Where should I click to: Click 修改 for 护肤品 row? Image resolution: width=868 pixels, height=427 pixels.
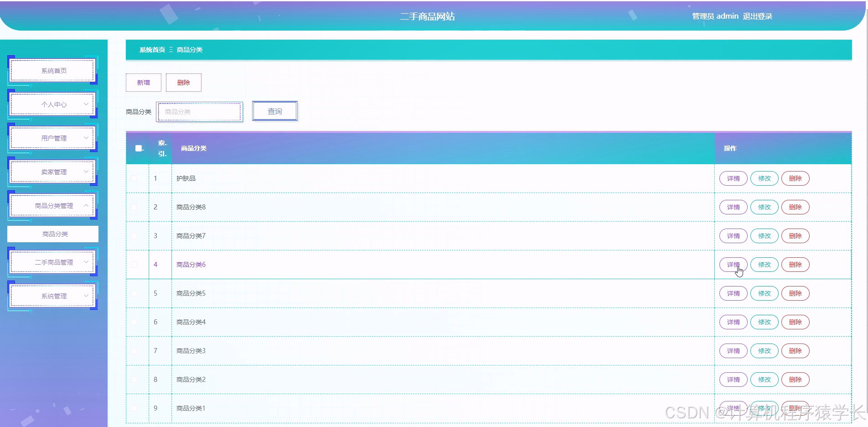click(765, 178)
